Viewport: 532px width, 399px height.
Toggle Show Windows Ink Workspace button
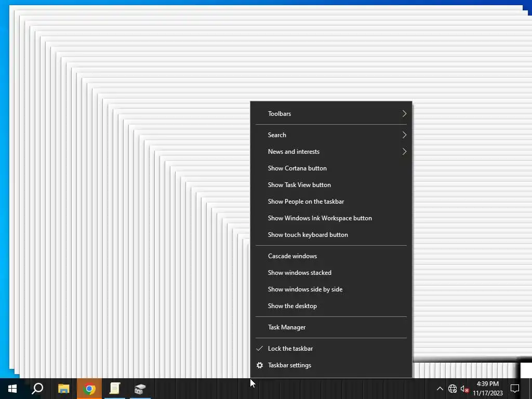[331, 218]
